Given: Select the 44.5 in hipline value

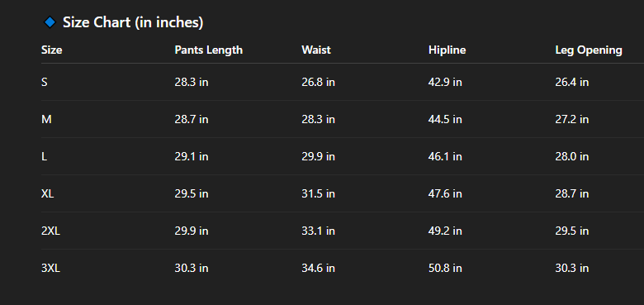Looking at the screenshot, I should (x=445, y=119).
